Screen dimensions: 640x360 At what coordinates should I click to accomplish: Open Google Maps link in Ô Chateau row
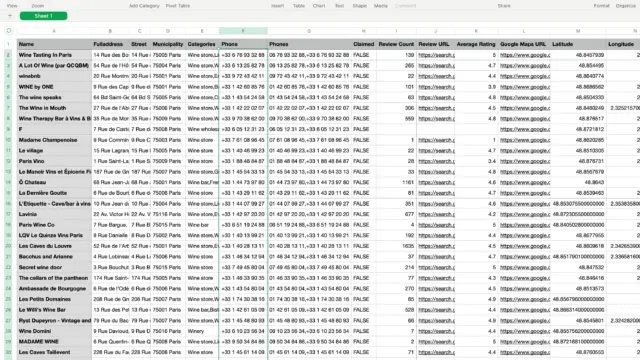pyautogui.click(x=525, y=182)
